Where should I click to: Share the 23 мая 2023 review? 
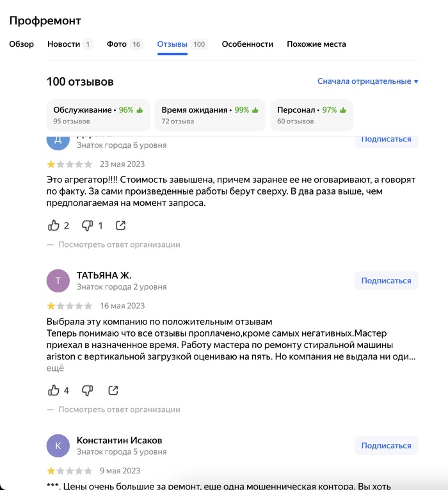120,225
